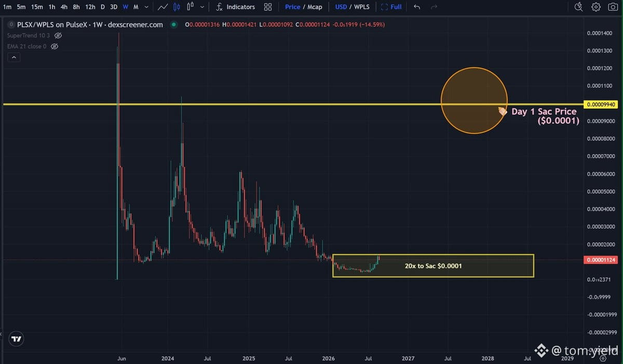The width and height of the screenshot is (623, 364).
Task: Click the 0.00005000 price axis label
Action: click(601, 192)
